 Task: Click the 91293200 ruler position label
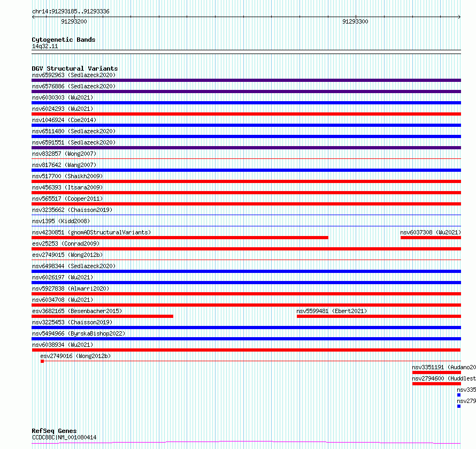tap(74, 21)
